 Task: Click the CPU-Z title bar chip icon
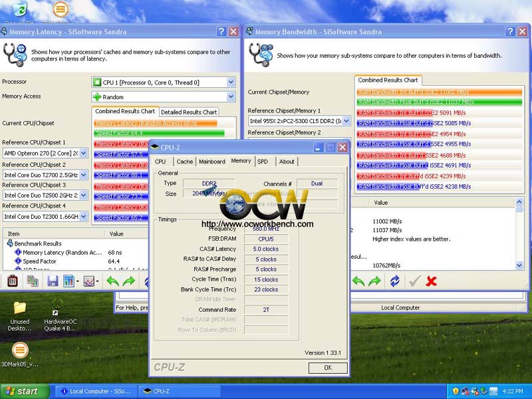tap(155, 147)
